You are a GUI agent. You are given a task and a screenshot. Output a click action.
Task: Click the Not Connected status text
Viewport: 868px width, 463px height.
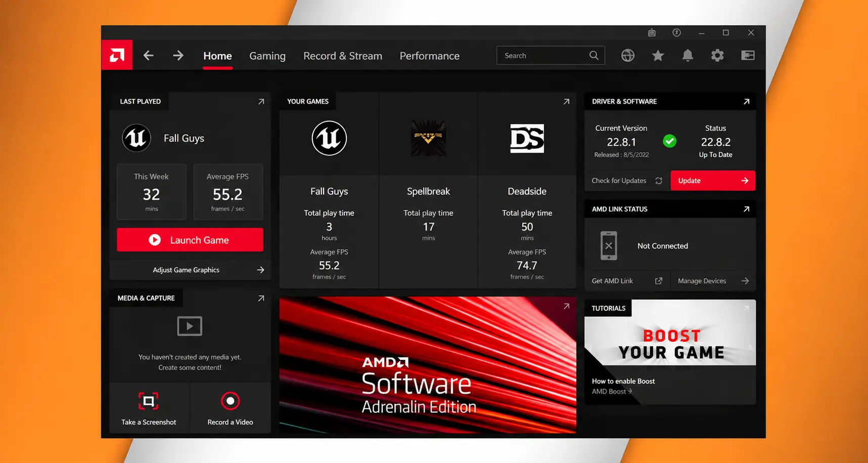click(663, 246)
